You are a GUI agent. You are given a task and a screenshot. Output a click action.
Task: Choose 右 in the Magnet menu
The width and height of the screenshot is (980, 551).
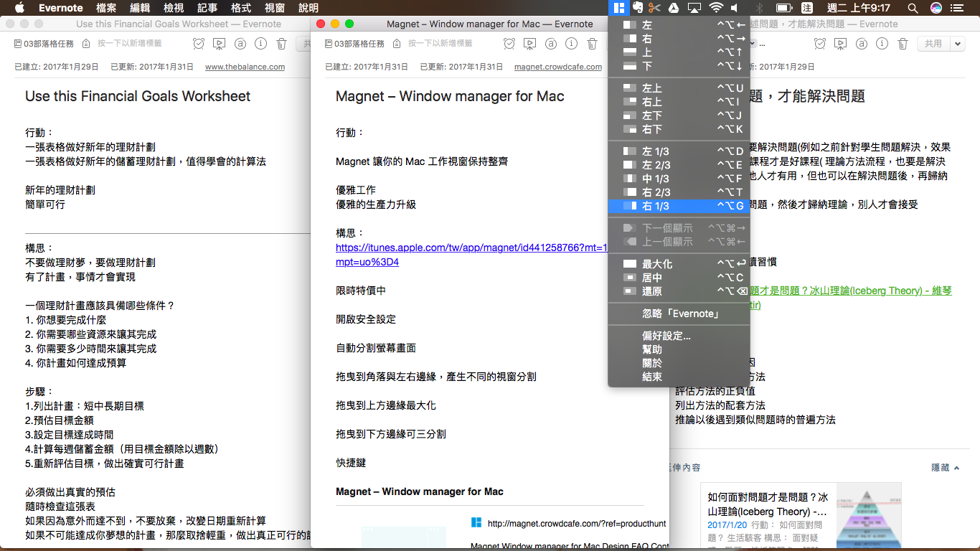click(x=679, y=39)
